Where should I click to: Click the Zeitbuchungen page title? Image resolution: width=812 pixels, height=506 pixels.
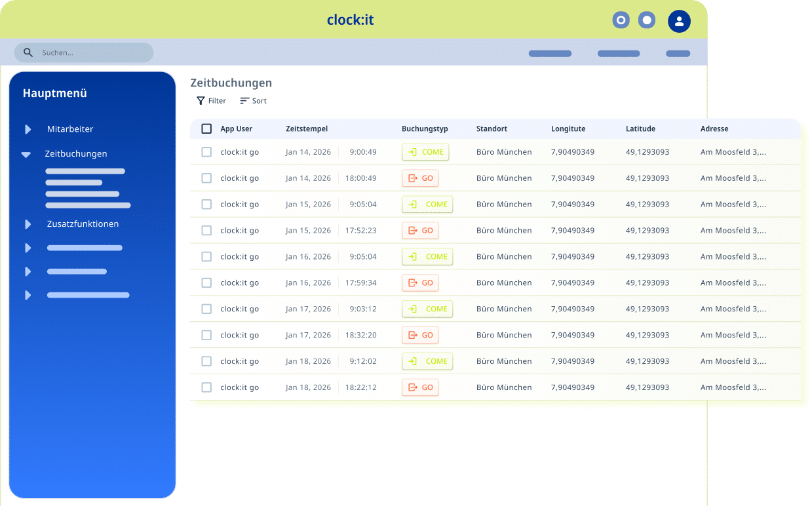tap(231, 83)
